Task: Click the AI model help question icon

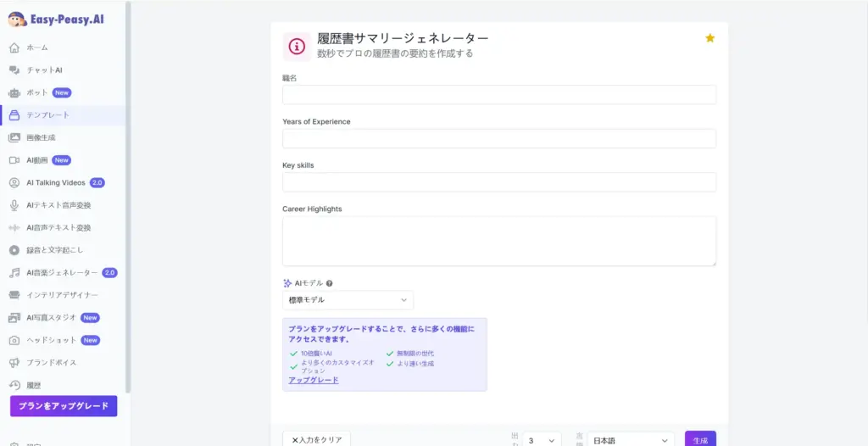Action: [329, 283]
